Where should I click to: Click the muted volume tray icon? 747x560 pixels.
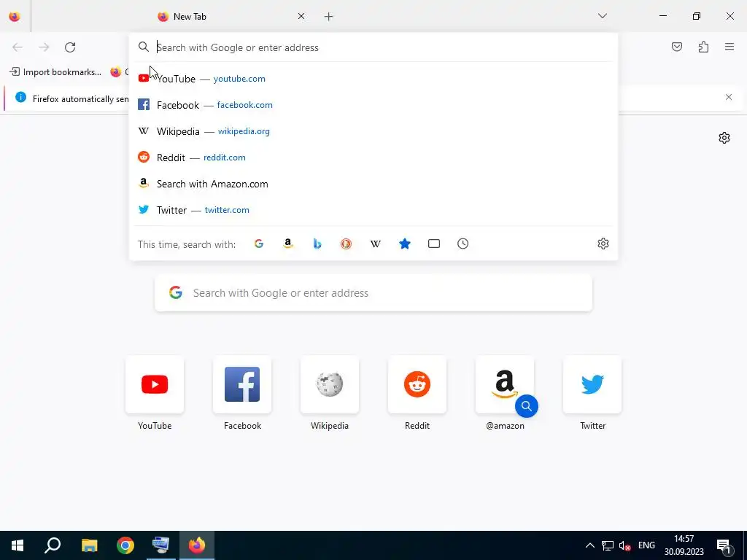click(x=624, y=545)
